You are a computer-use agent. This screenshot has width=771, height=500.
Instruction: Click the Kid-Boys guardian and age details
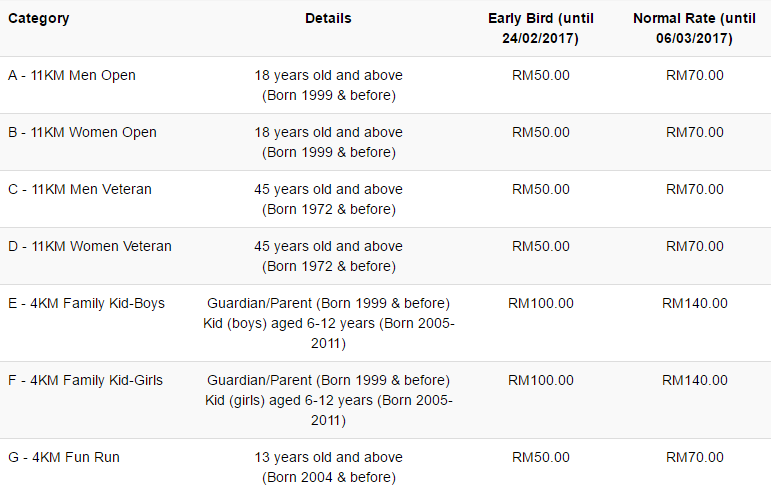(328, 323)
